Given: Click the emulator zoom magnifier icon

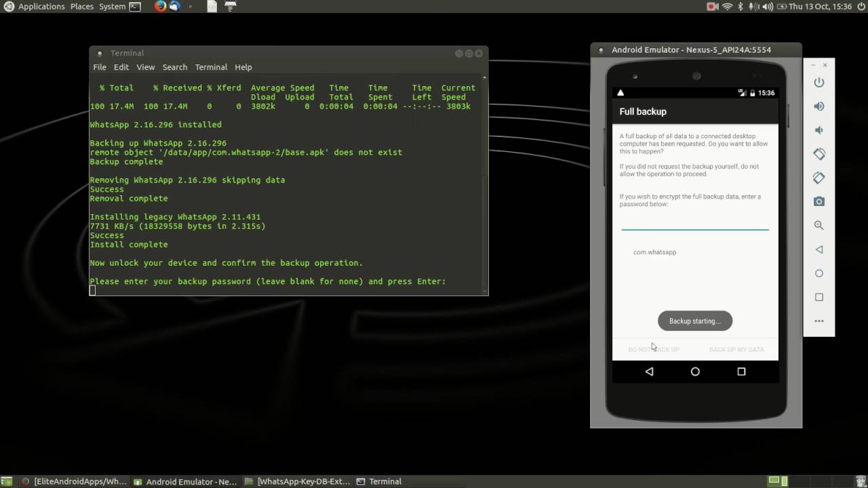Looking at the screenshot, I should (819, 225).
